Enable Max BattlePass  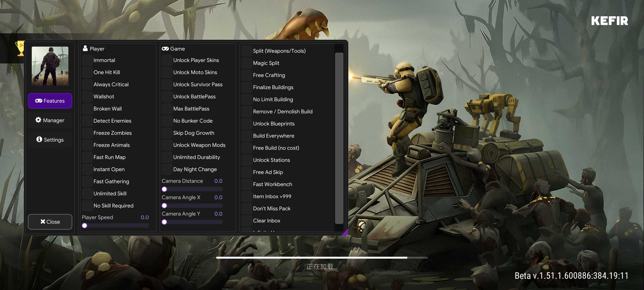pyautogui.click(x=167, y=109)
